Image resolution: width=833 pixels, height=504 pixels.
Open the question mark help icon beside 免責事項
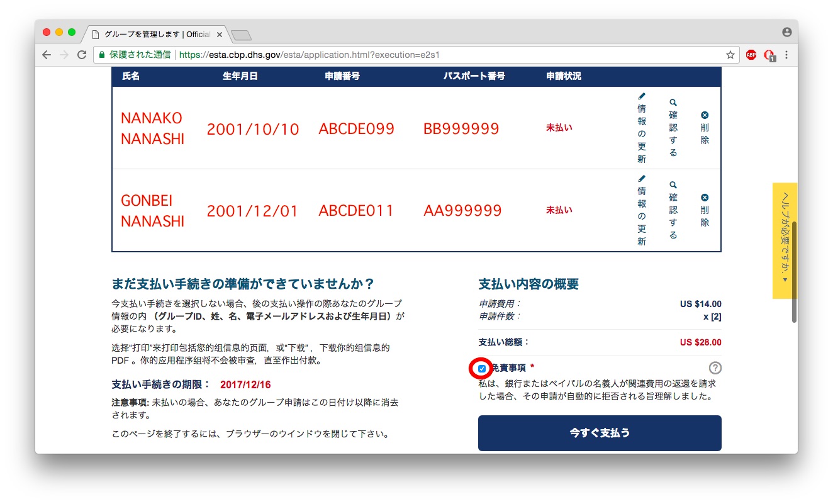[x=715, y=367]
